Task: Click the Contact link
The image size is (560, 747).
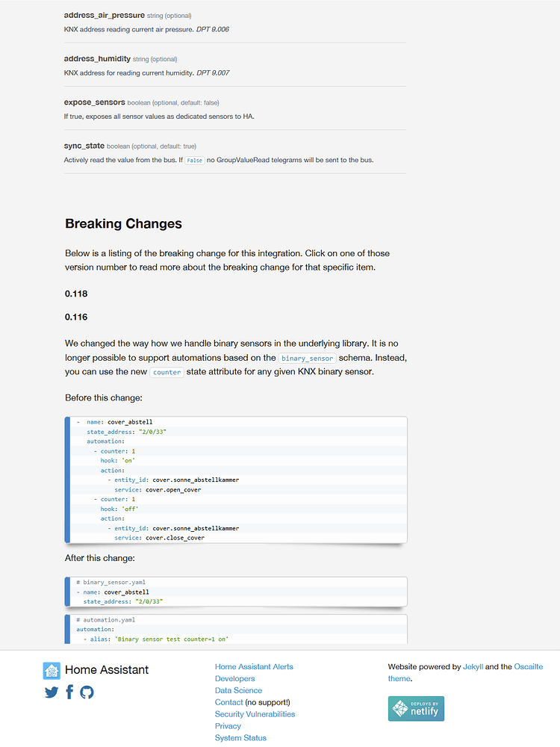Action: 228,702
